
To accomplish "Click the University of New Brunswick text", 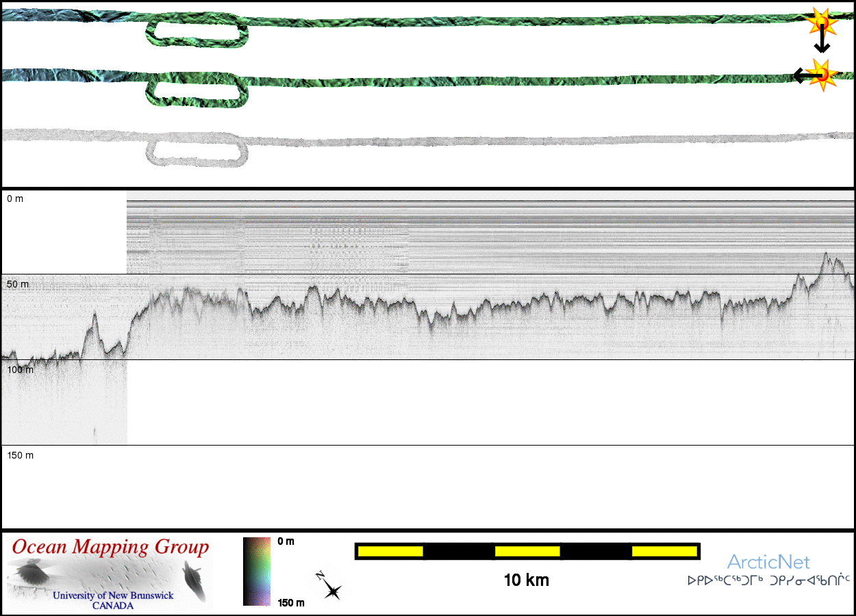I will pyautogui.click(x=113, y=595).
